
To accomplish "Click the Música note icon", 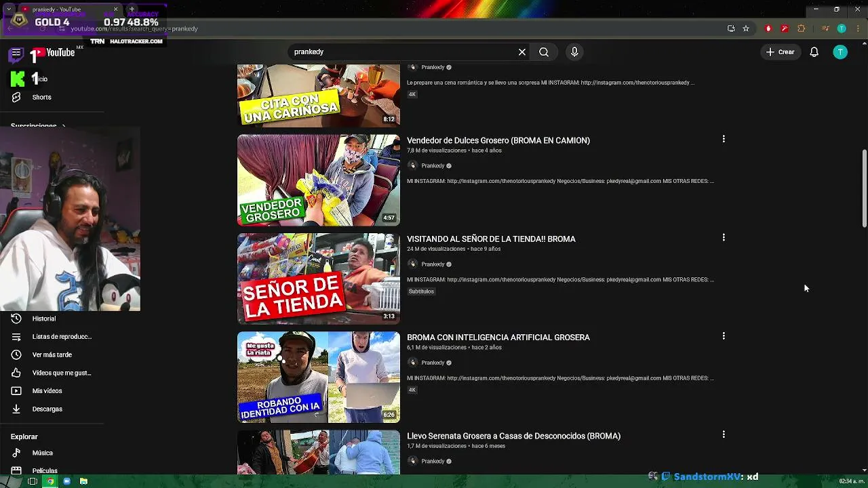I will click(x=16, y=453).
